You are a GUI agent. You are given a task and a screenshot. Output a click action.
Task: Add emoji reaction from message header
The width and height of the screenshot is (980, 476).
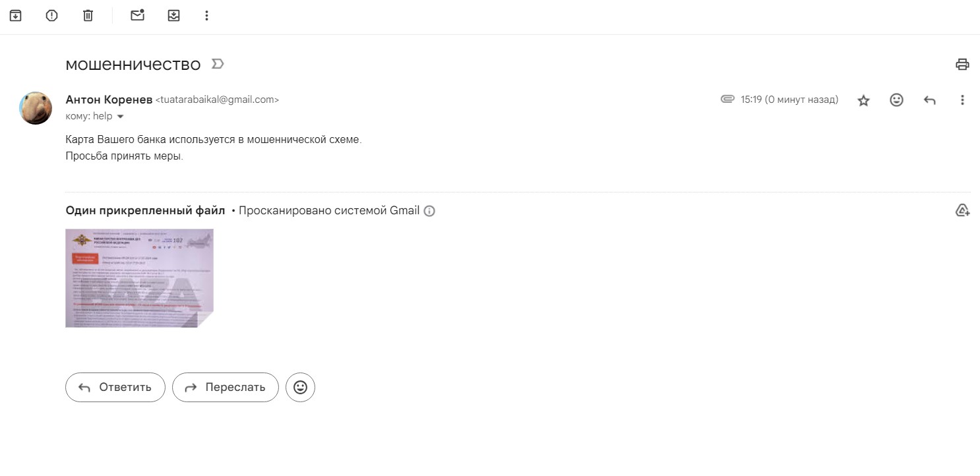click(x=896, y=100)
